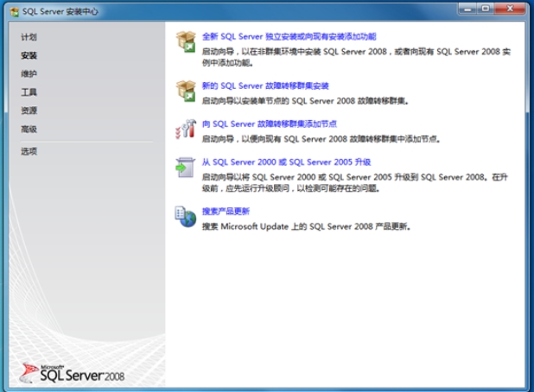Open the 工具 section
Image resolution: width=534 pixels, height=392 pixels.
coord(29,92)
